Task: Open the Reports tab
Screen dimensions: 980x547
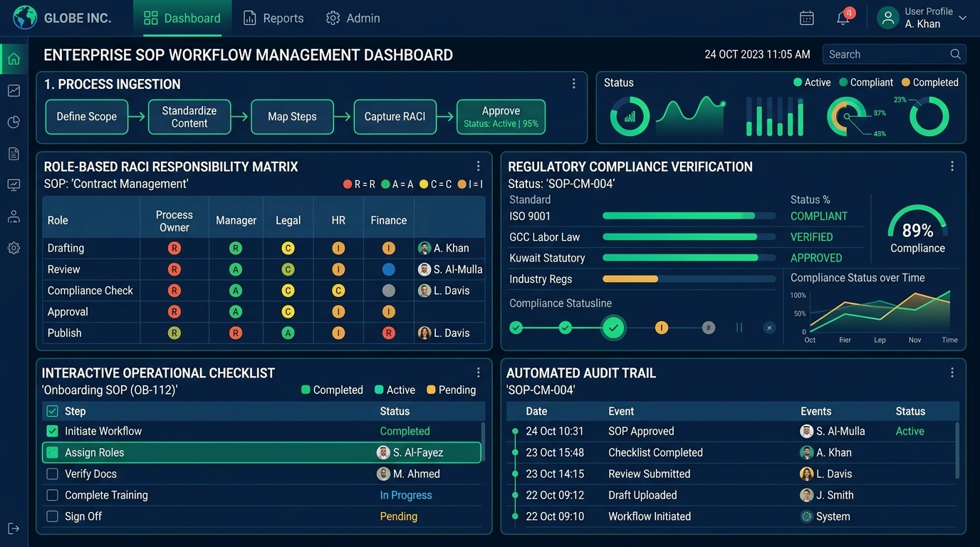Action: [x=273, y=19]
